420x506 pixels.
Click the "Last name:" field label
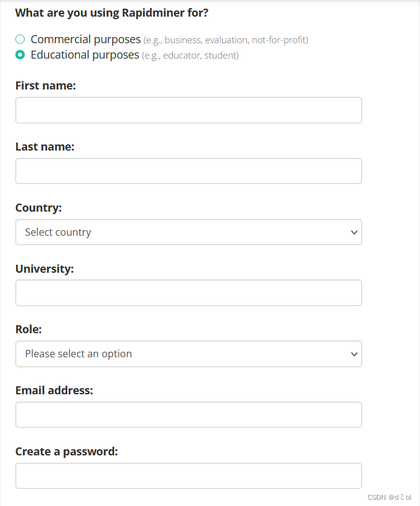(45, 147)
